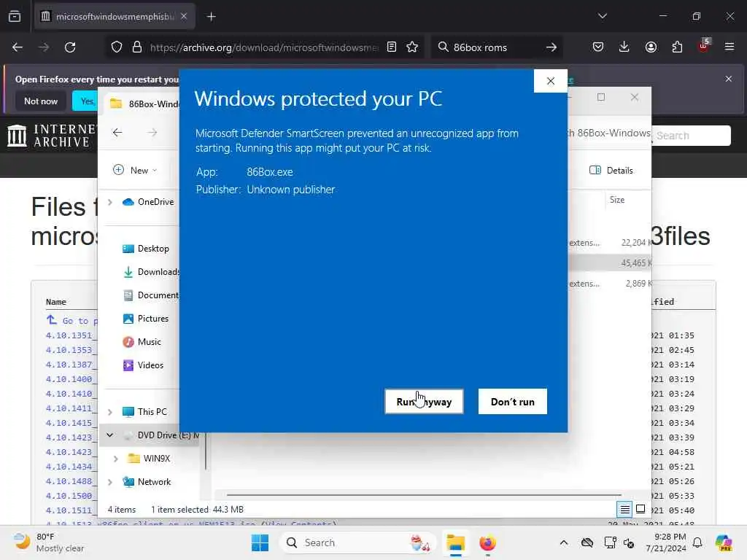Open a new Firefox tab
The width and height of the screenshot is (747, 560).
[211, 17]
